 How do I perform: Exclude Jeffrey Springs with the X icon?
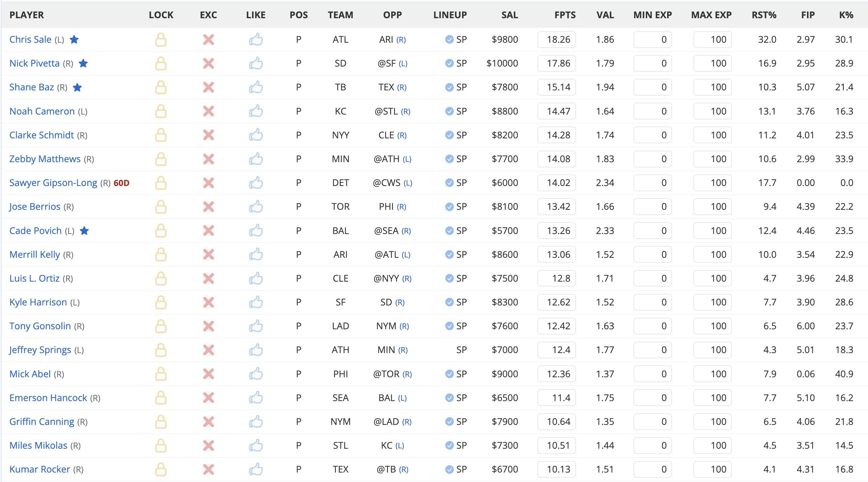pos(209,350)
